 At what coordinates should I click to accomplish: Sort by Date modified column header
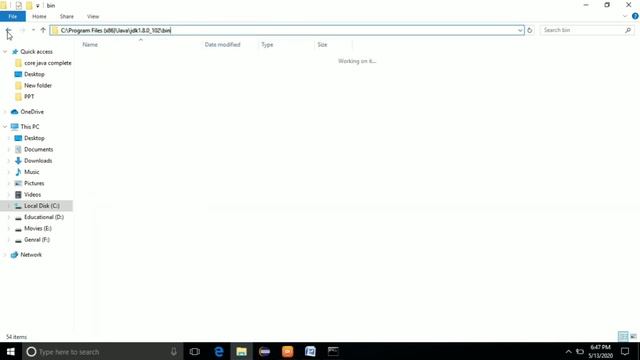coord(222,44)
